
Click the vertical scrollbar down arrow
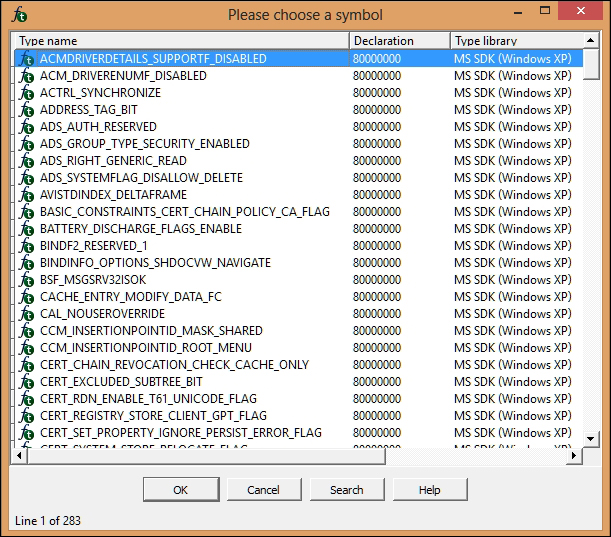(x=591, y=439)
